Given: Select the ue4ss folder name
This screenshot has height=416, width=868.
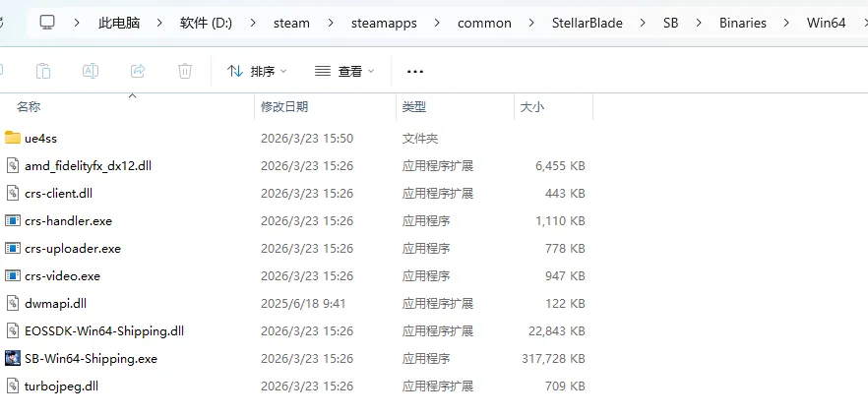Looking at the screenshot, I should [41, 139].
